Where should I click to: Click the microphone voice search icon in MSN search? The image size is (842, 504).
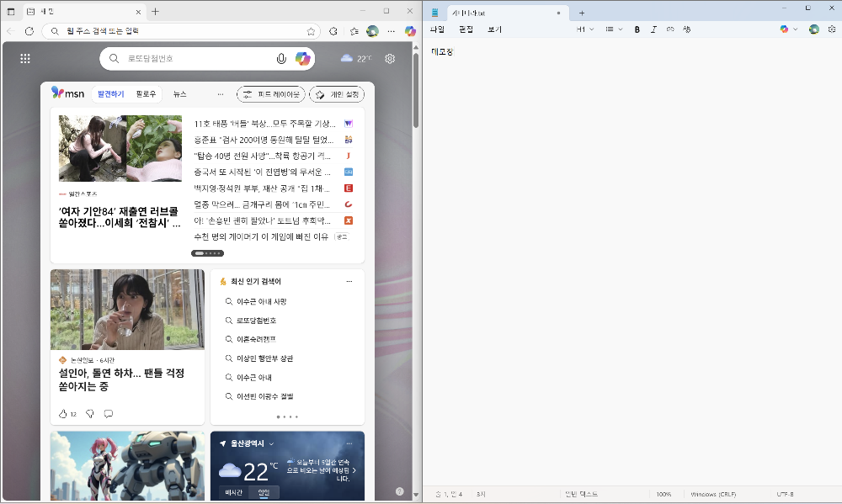pyautogui.click(x=281, y=59)
